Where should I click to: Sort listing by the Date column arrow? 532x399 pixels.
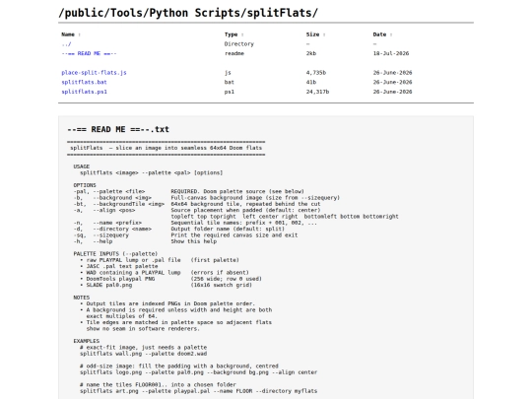coord(391,34)
